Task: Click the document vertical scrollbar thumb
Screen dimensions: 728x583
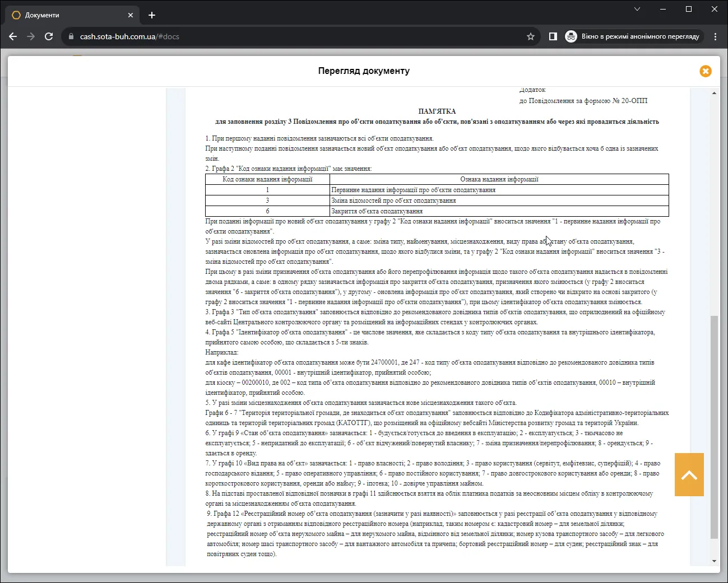Action: (x=714, y=427)
